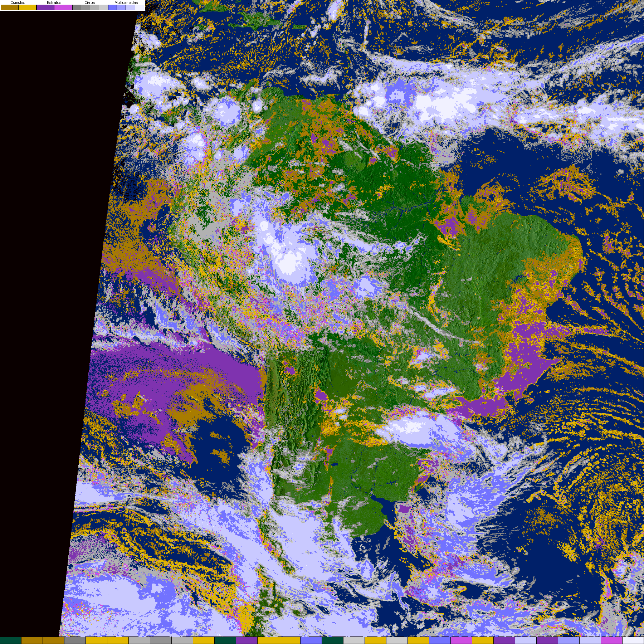Choose the darkest gray Cirros legend swatch
Image resolution: width=644 pixels, height=644 pixels.
(77, 7)
